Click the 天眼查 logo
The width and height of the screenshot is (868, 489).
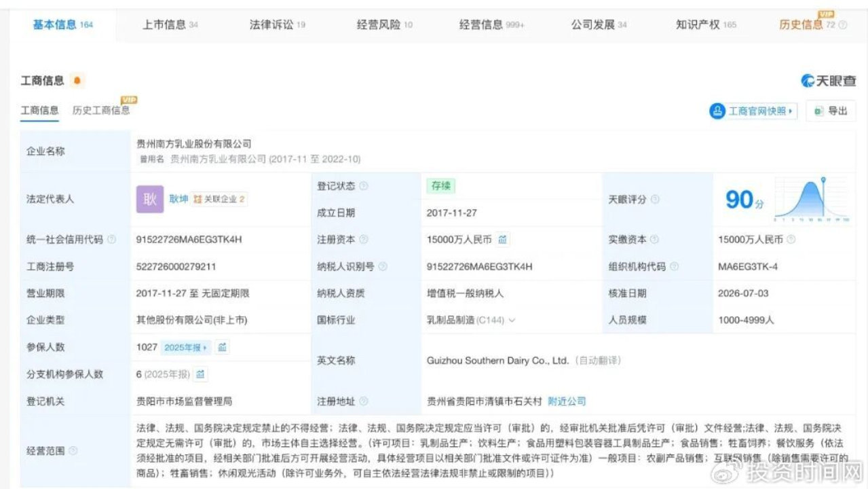829,81
